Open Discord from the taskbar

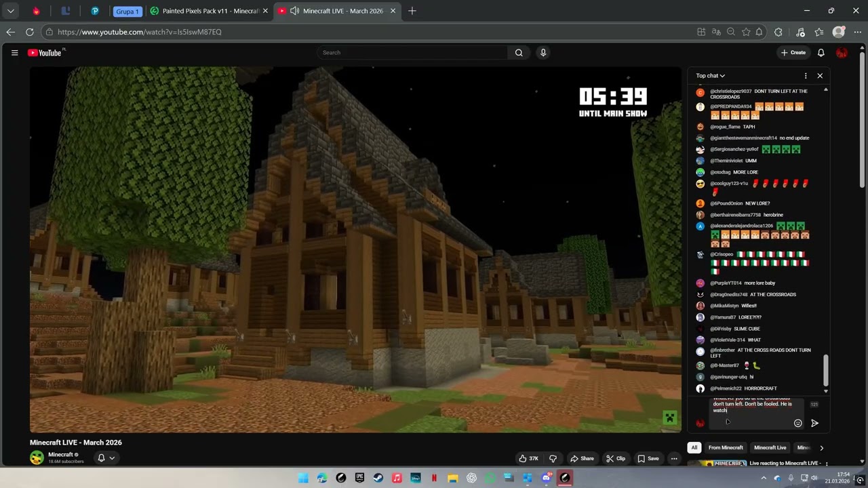click(x=547, y=478)
